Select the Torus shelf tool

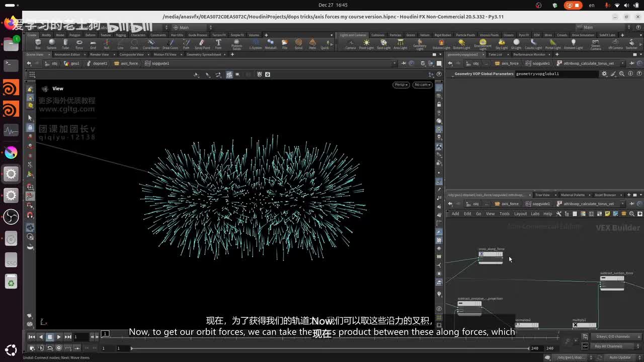(79, 44)
